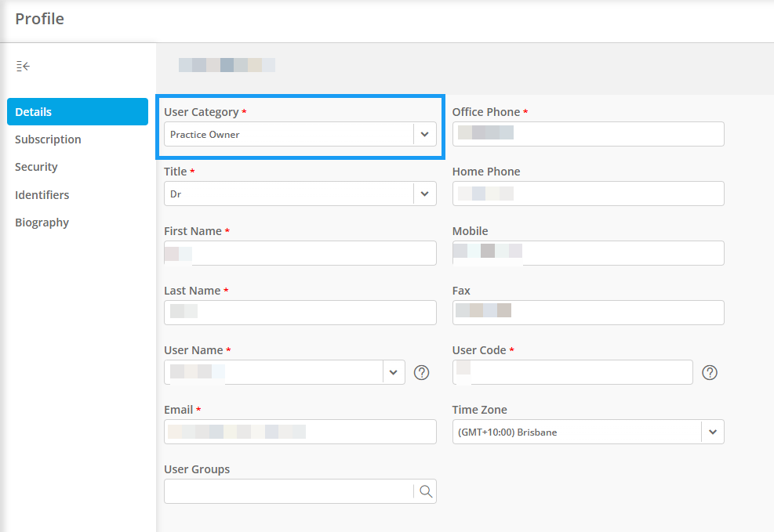The image size is (774, 532).
Task: Focus the Email input field
Action: click(300, 432)
